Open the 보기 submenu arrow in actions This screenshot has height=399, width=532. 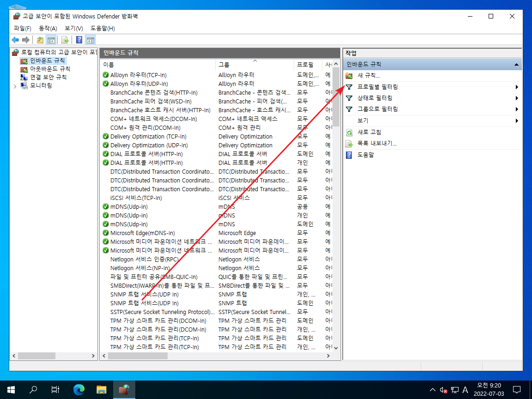[x=517, y=121]
